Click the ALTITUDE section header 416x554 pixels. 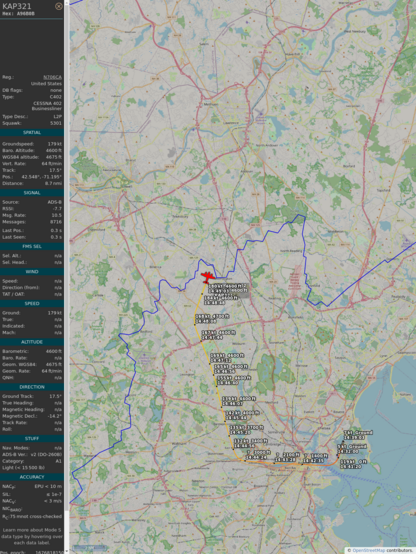(32, 342)
